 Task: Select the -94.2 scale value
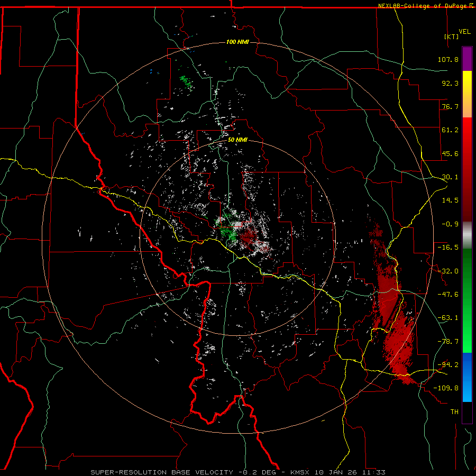(448, 365)
